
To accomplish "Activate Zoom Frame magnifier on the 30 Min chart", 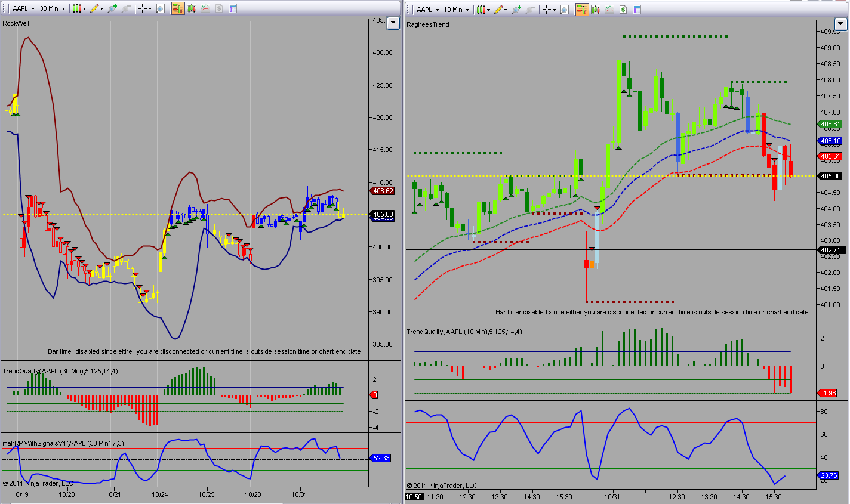I will click(161, 8).
